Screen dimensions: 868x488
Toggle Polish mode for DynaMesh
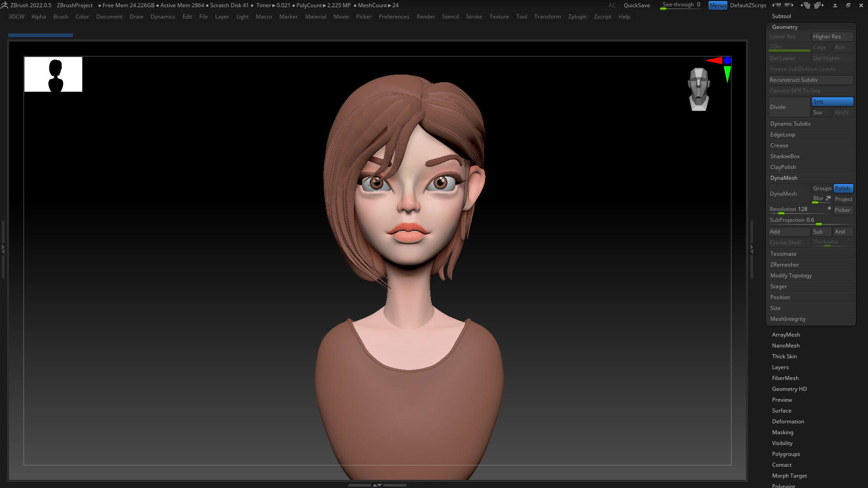(843, 188)
